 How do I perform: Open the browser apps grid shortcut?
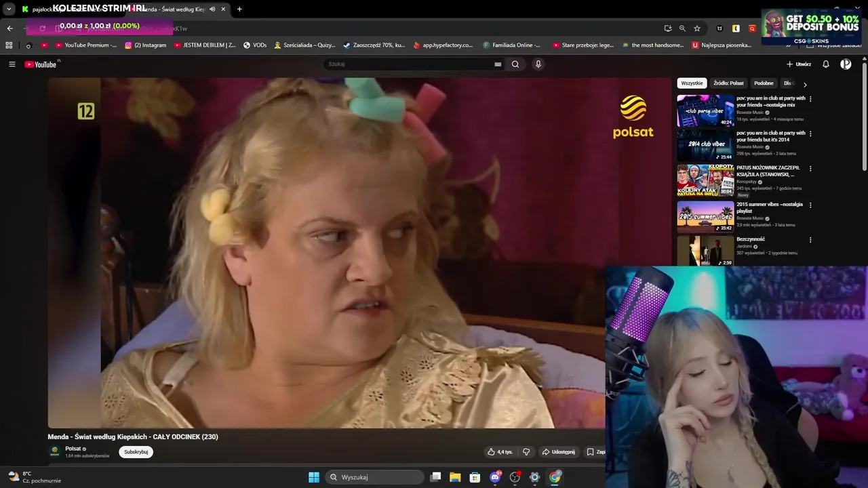tap(9, 45)
